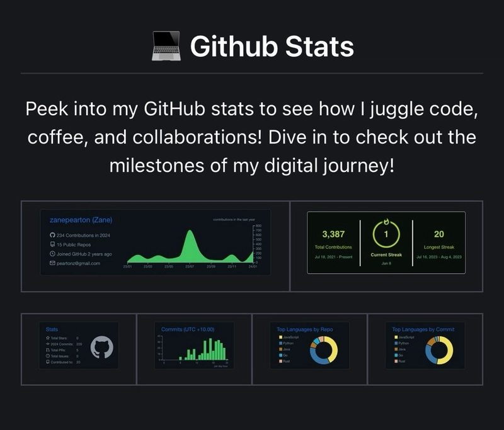Click the Stats card title
504x430 pixels.
pyautogui.click(x=52, y=329)
